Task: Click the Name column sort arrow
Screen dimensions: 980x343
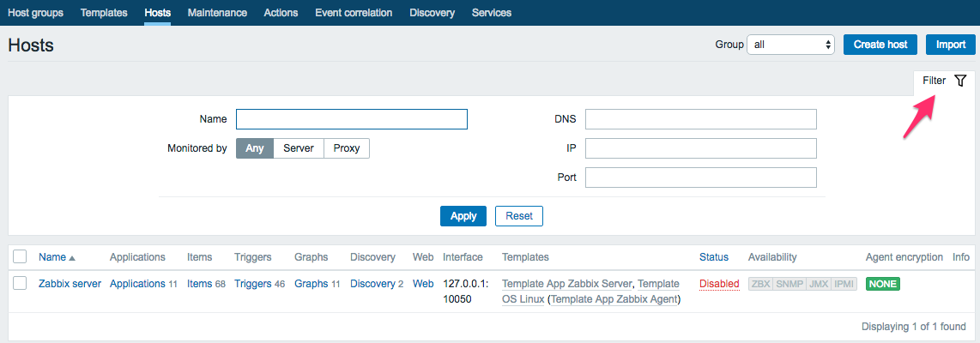Action: [72, 258]
